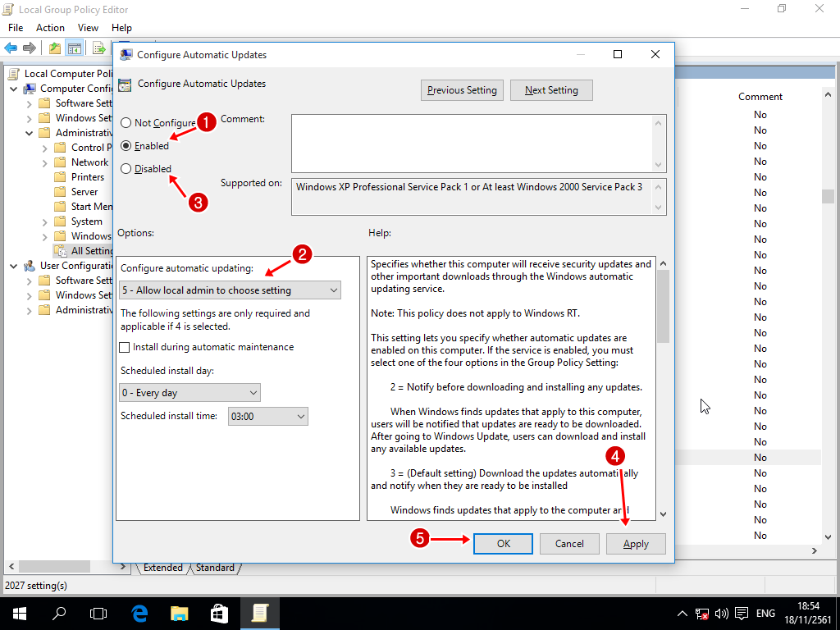Open the View menu
This screenshot has height=630, width=840.
88,28
